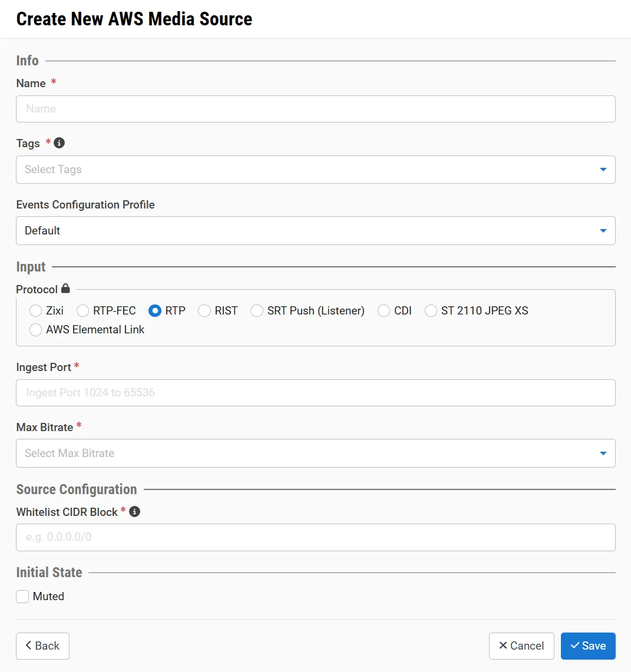
Task: Open the Select Max Bitrate dropdown
Action: [x=316, y=453]
